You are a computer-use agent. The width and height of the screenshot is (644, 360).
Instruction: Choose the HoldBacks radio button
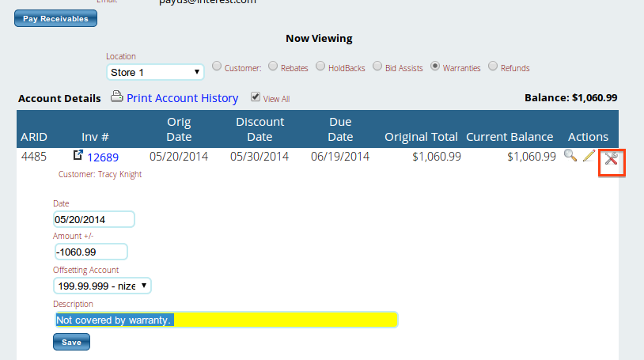[320, 67]
